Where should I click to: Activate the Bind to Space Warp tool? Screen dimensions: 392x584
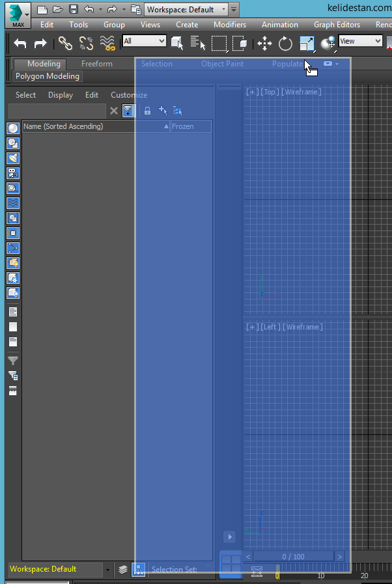pyautogui.click(x=107, y=43)
